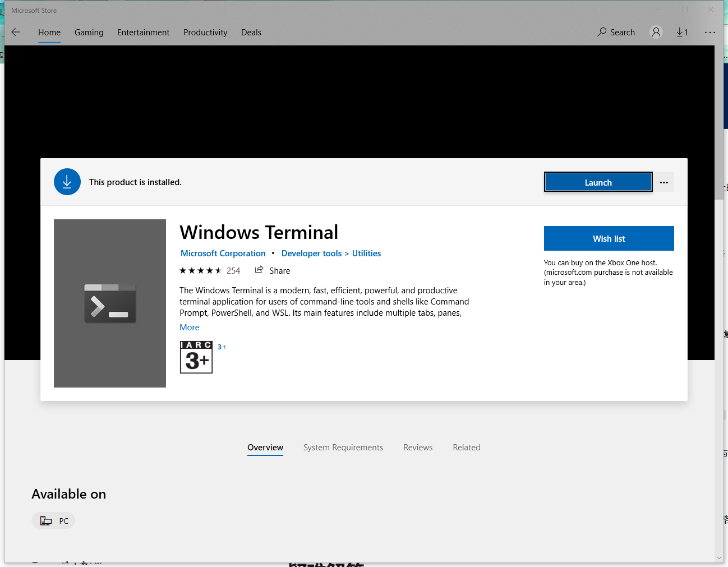Click the 254 ratings count
Image resolution: width=728 pixels, height=567 pixels.
pyautogui.click(x=233, y=271)
